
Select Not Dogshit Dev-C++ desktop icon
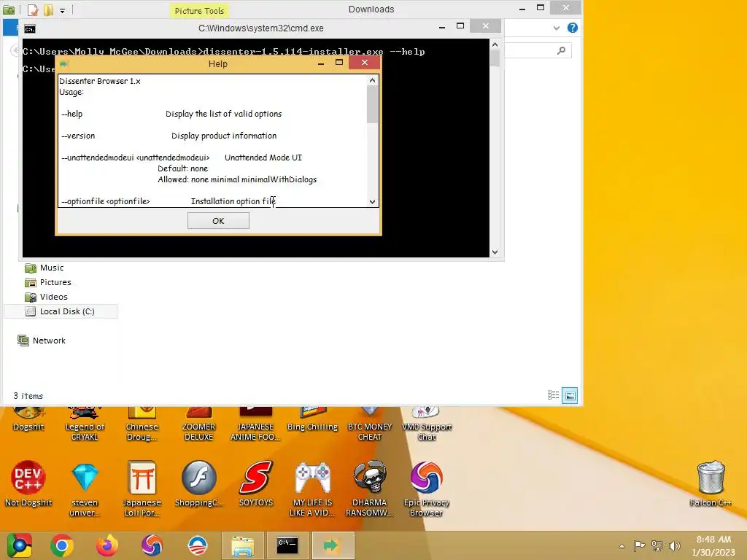tap(28, 483)
